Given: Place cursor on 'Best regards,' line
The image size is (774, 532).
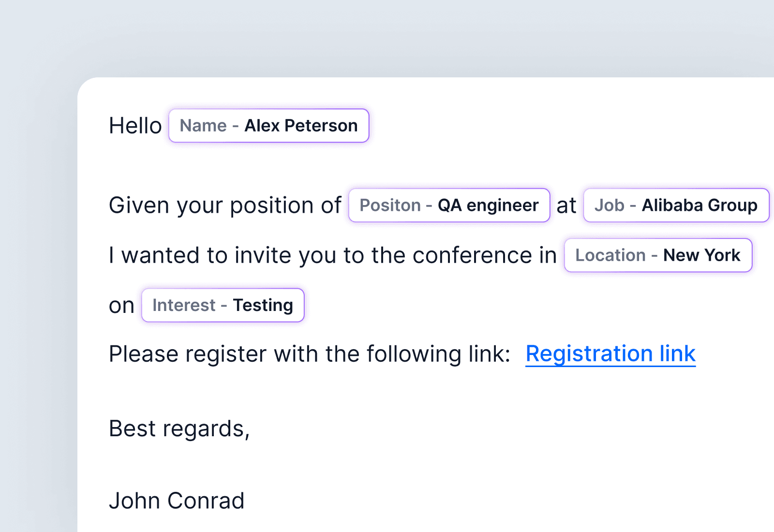Looking at the screenshot, I should coord(179,429).
